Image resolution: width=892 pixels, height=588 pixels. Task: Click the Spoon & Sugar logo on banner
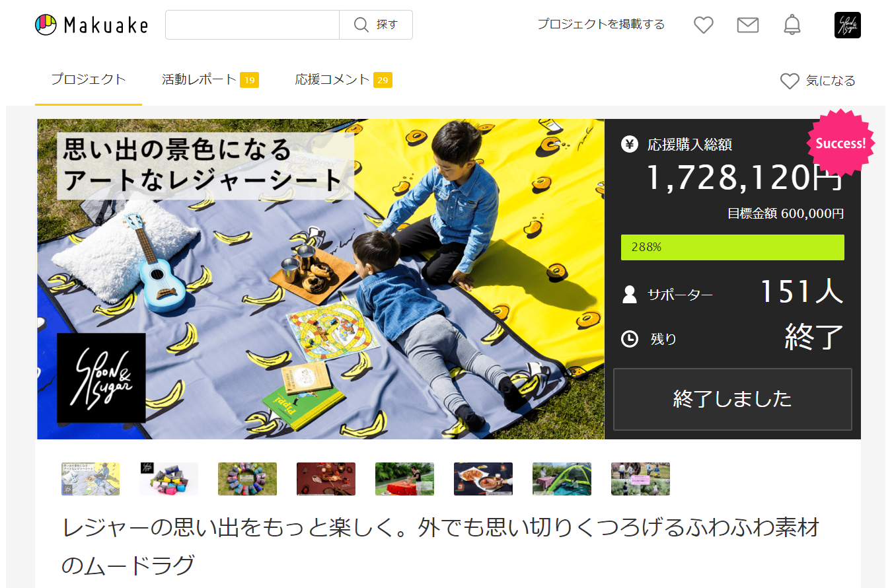click(101, 378)
